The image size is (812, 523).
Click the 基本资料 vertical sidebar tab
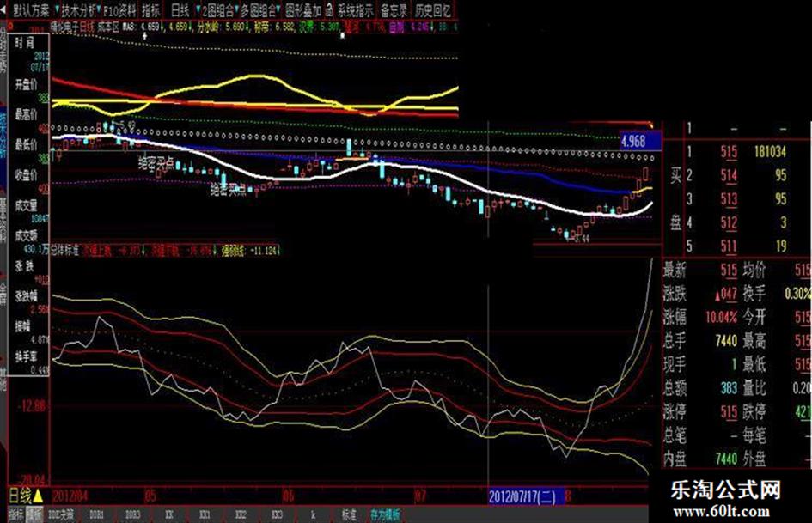(x=3, y=220)
